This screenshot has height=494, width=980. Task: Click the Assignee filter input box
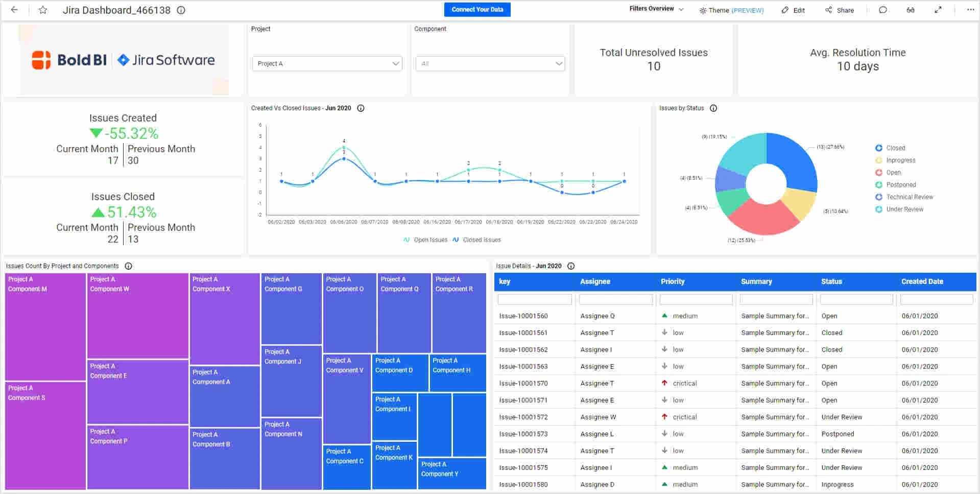click(615, 299)
